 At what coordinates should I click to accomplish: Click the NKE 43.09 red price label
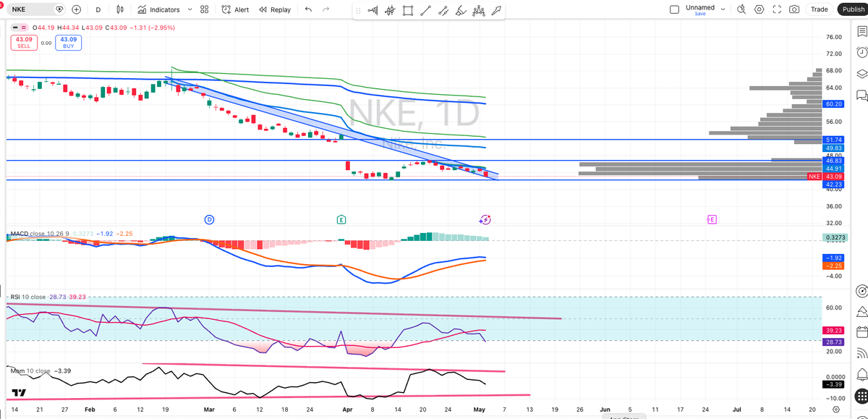point(825,177)
